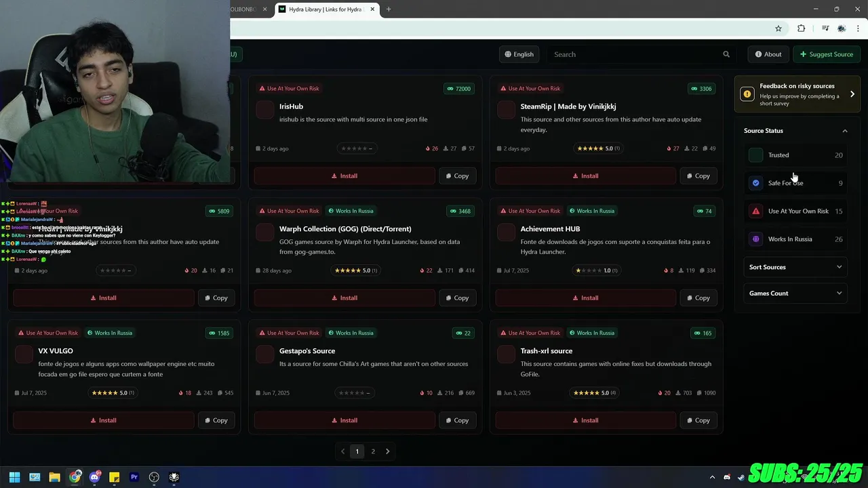The height and width of the screenshot is (488, 868).
Task: Install the Trash-xrl source
Action: coord(586,420)
